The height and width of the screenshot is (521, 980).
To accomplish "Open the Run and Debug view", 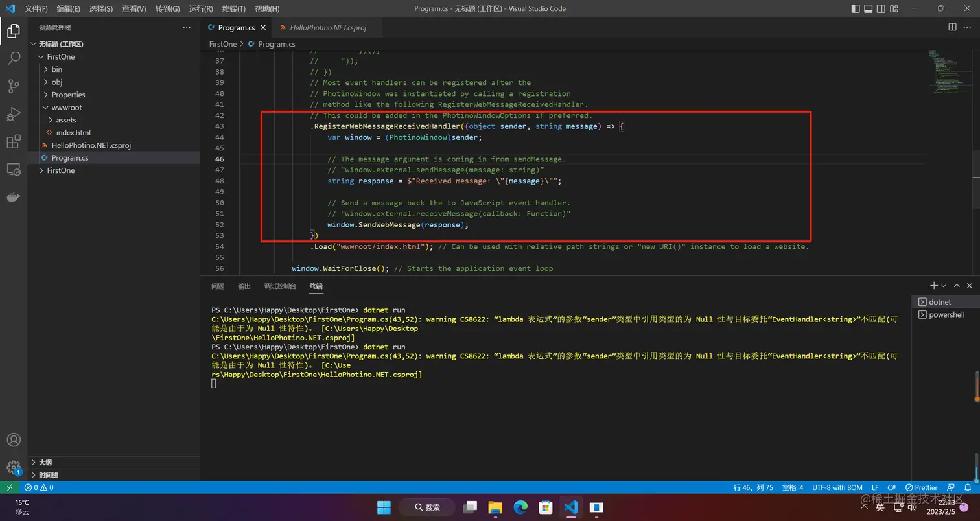I will point(14,114).
